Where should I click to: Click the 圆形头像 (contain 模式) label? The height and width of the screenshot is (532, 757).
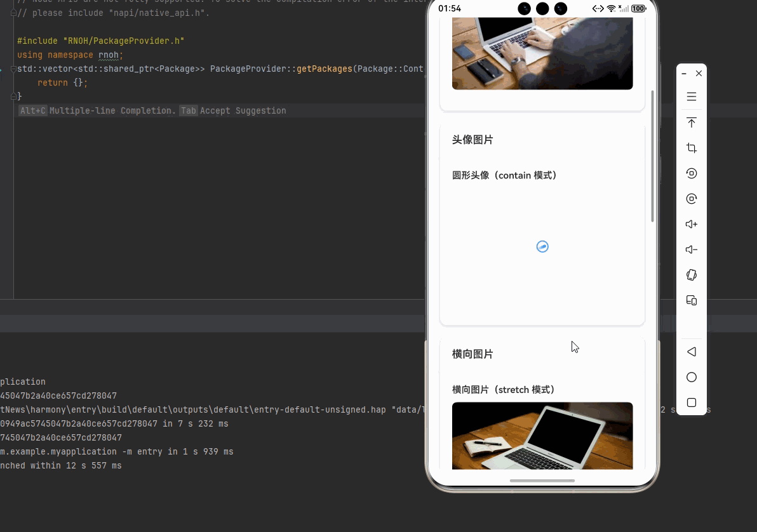pos(504,175)
